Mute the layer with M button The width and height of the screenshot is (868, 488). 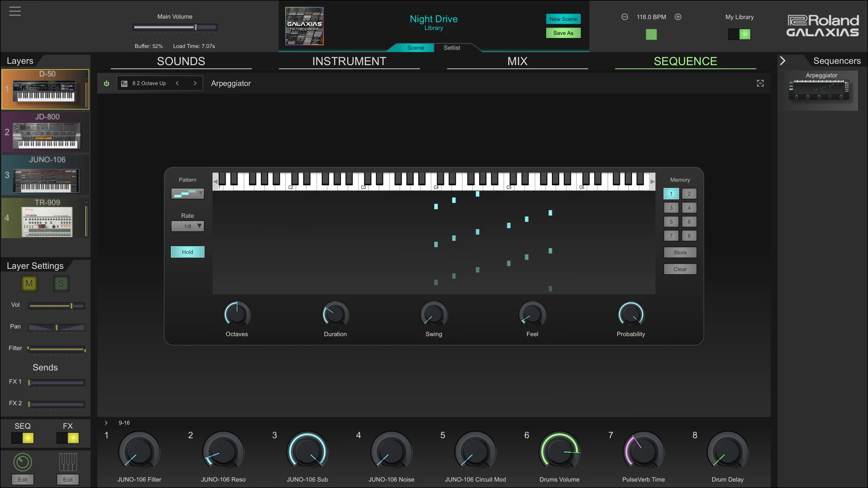[29, 284]
